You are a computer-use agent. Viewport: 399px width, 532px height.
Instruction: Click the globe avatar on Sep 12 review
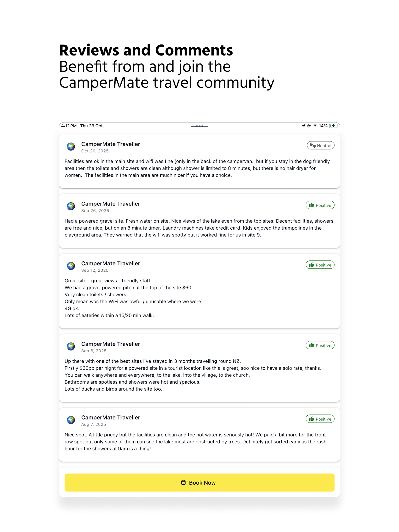[x=71, y=266]
